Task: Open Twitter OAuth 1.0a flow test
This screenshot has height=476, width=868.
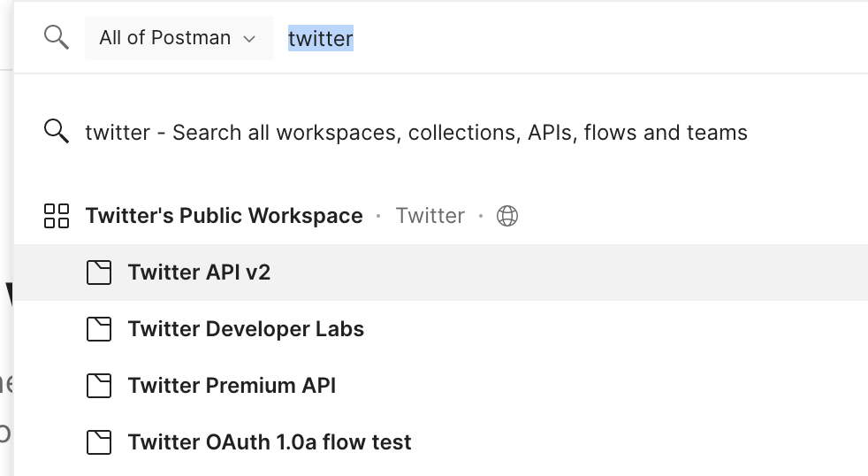Action: 270,442
